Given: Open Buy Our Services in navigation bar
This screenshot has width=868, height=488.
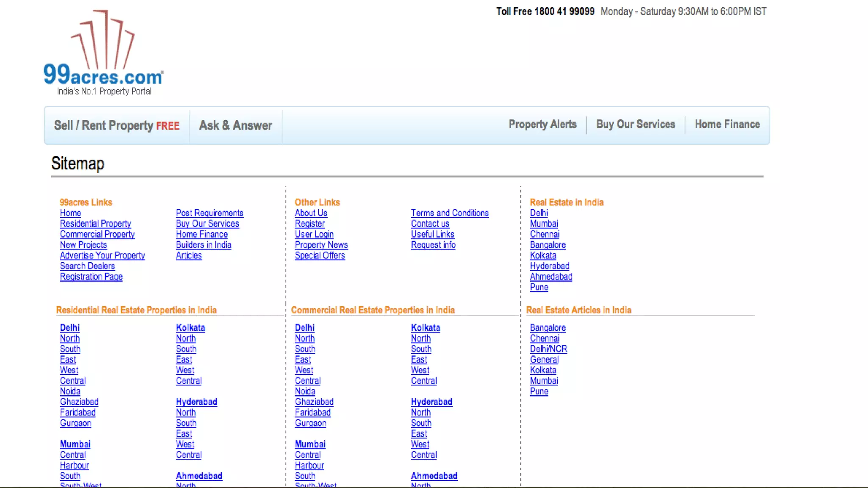Looking at the screenshot, I should 636,125.
